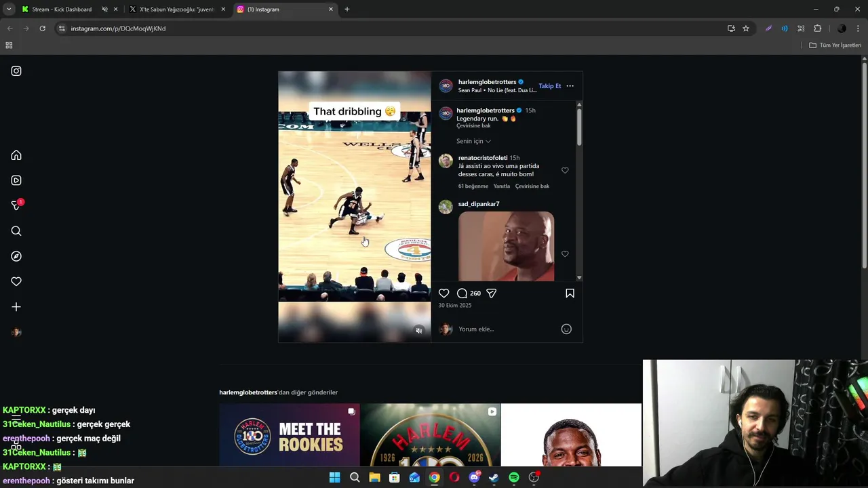Viewport: 868px width, 488px height.
Task: Open post options three-dot menu
Action: (x=570, y=86)
